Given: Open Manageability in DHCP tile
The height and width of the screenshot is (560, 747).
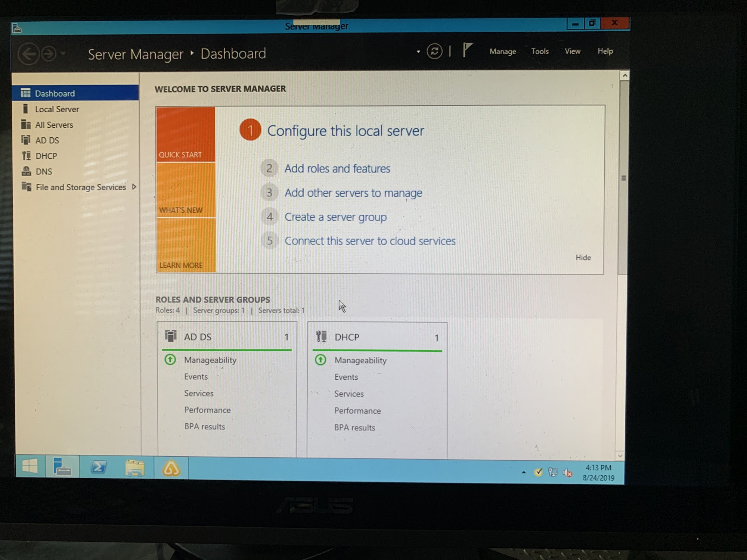Looking at the screenshot, I should 360,361.
